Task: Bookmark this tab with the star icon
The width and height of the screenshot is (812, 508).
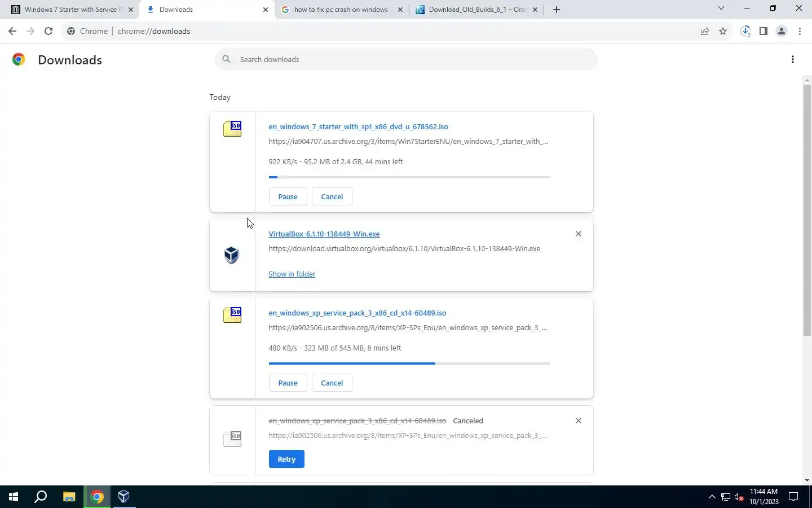Action: [x=723, y=31]
